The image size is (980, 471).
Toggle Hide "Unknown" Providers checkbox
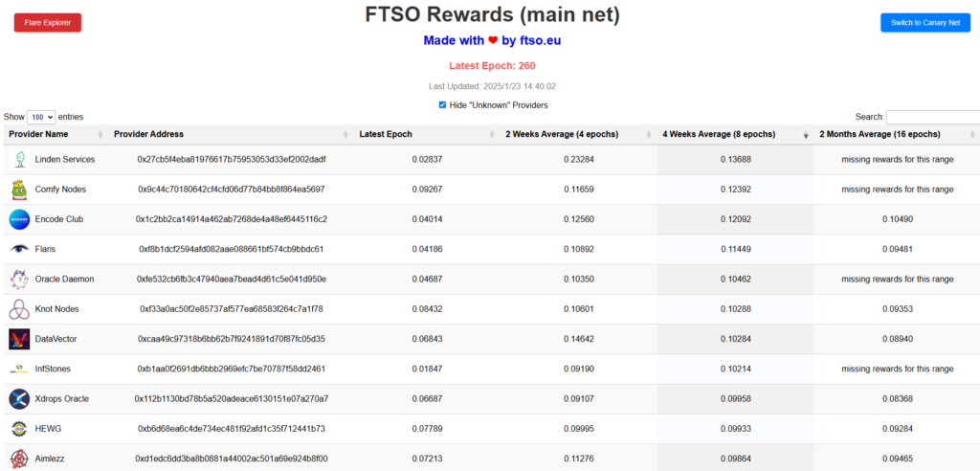click(x=442, y=105)
